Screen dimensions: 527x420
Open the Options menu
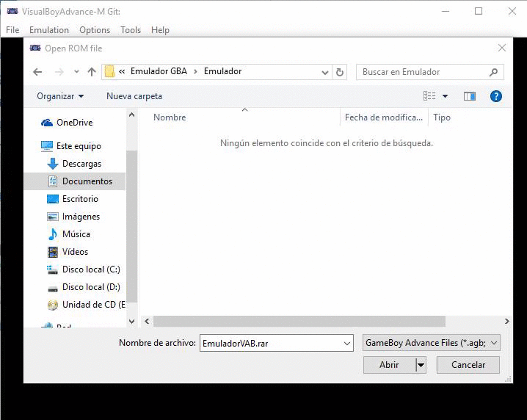tap(95, 30)
